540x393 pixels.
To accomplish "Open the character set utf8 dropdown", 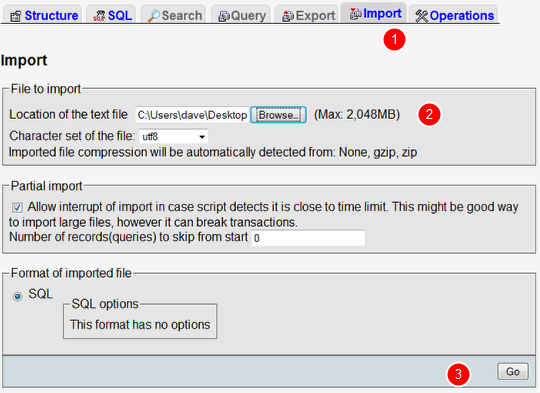I will pyautogui.click(x=173, y=136).
